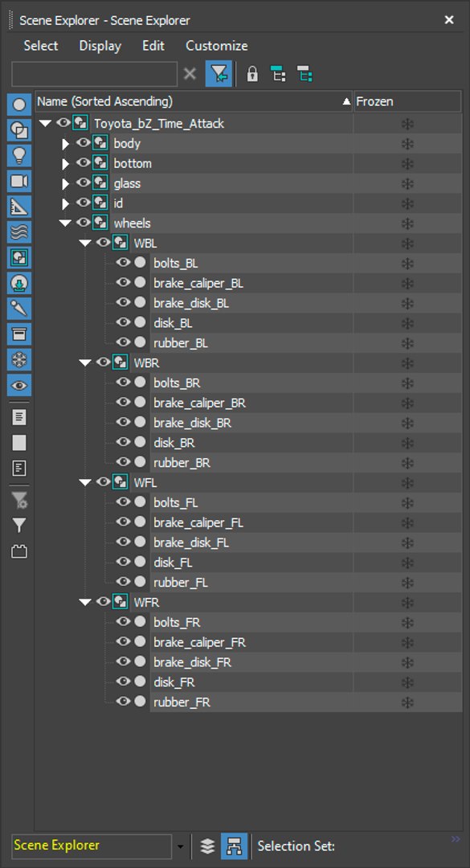
Task: Toggle visibility of brake_caliper_FL
Action: [x=123, y=522]
